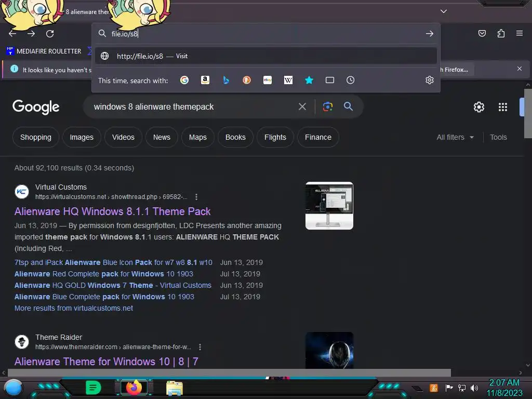Viewport: 532px width, 399px height.
Task: Open the network tray icon
Action: (x=462, y=388)
